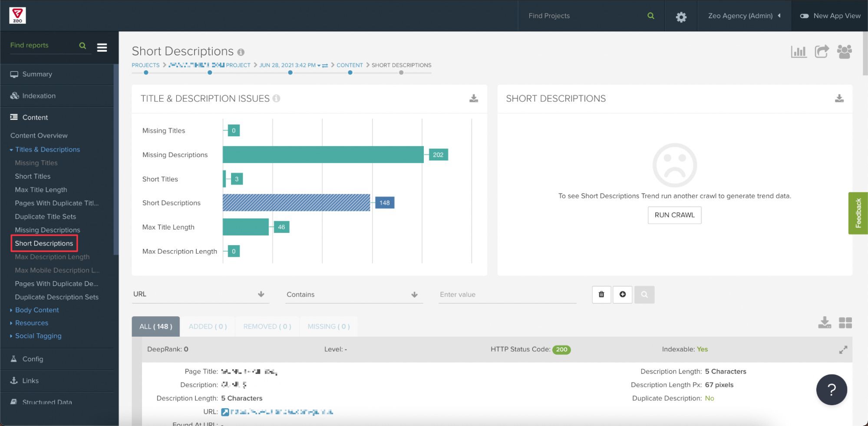Click the filter search button
The width and height of the screenshot is (868, 426).
(644, 295)
